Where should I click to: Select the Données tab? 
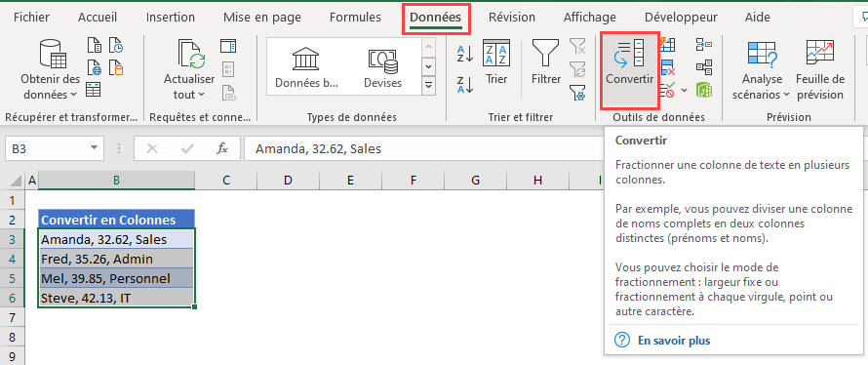(436, 18)
